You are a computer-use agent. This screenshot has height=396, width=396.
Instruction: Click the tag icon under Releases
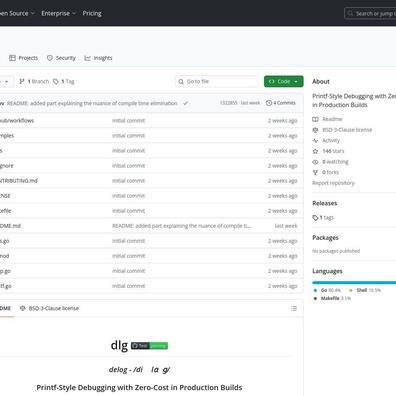(315, 218)
